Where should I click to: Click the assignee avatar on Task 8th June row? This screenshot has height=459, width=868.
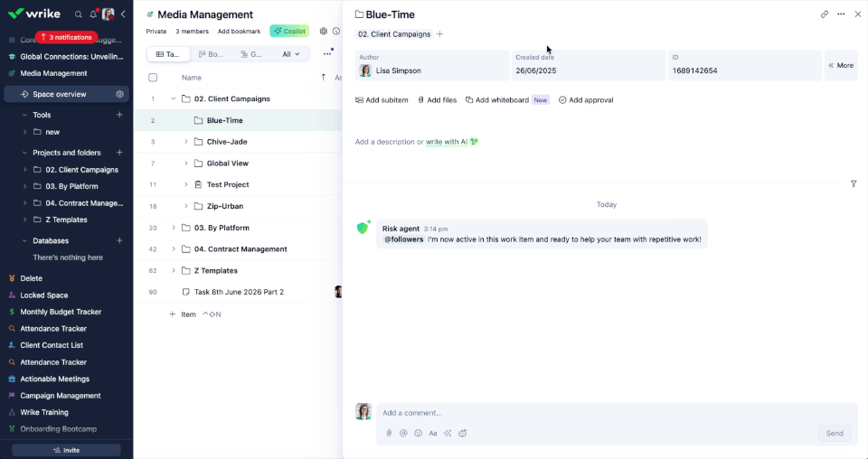click(338, 292)
